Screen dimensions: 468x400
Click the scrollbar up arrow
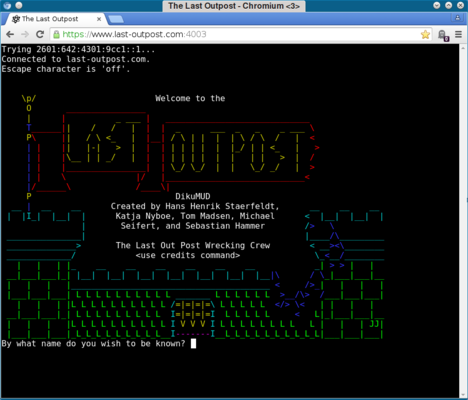(463, 48)
